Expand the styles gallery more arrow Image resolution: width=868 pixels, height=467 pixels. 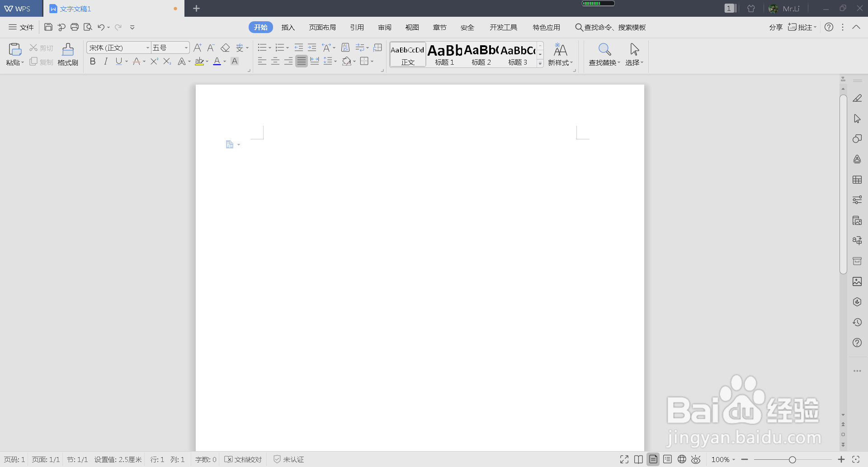(x=540, y=63)
